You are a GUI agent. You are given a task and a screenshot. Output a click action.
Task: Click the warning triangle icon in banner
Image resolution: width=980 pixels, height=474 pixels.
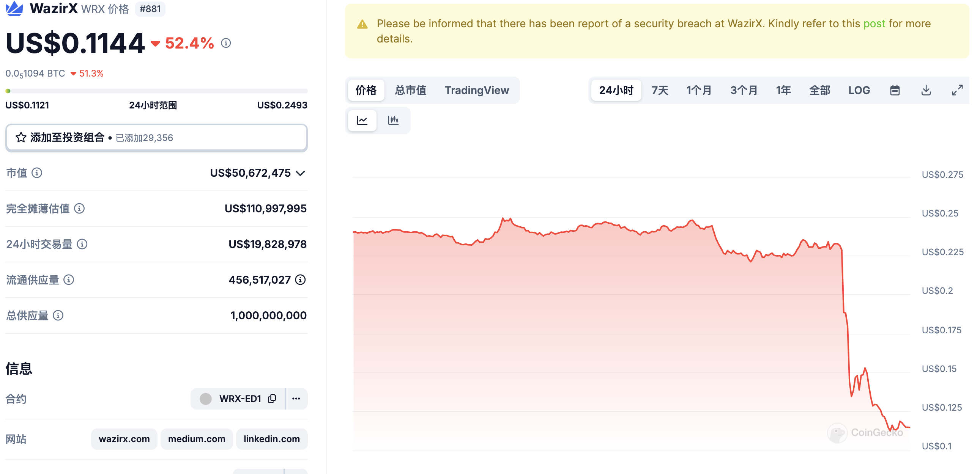(x=362, y=25)
